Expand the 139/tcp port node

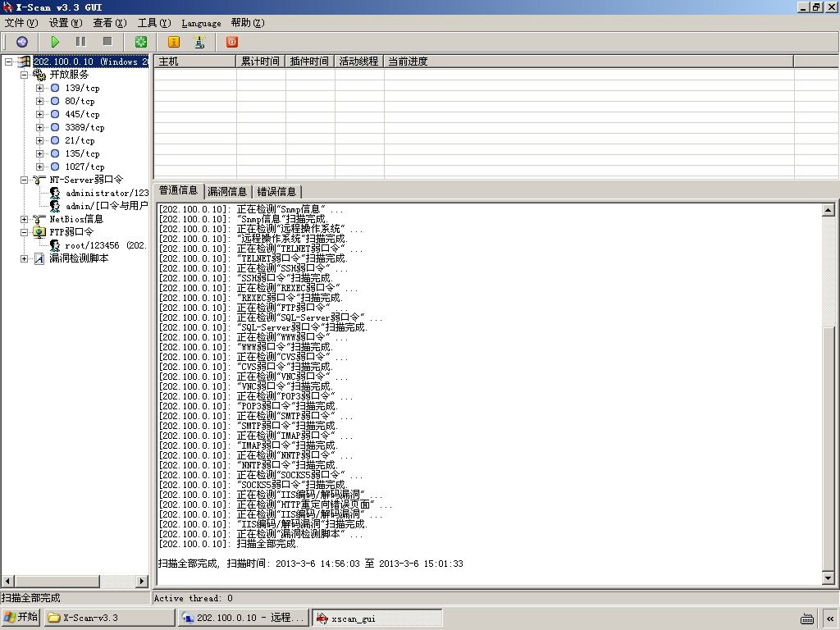point(39,88)
